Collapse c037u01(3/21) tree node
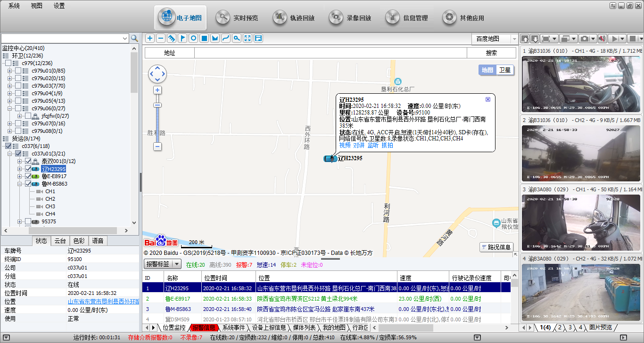Viewport: 644px width, 343px height. click(10, 154)
